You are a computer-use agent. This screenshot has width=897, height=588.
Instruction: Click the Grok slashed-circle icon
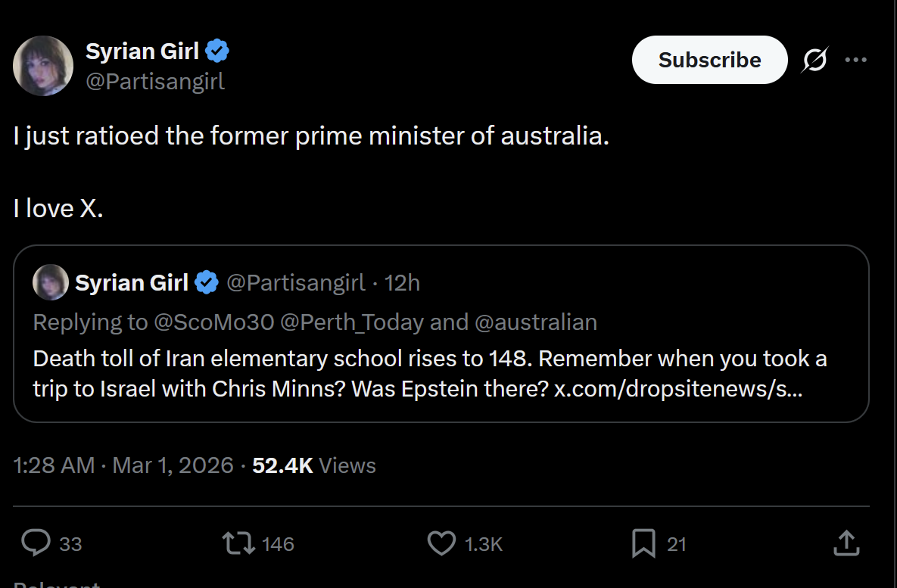[814, 60]
